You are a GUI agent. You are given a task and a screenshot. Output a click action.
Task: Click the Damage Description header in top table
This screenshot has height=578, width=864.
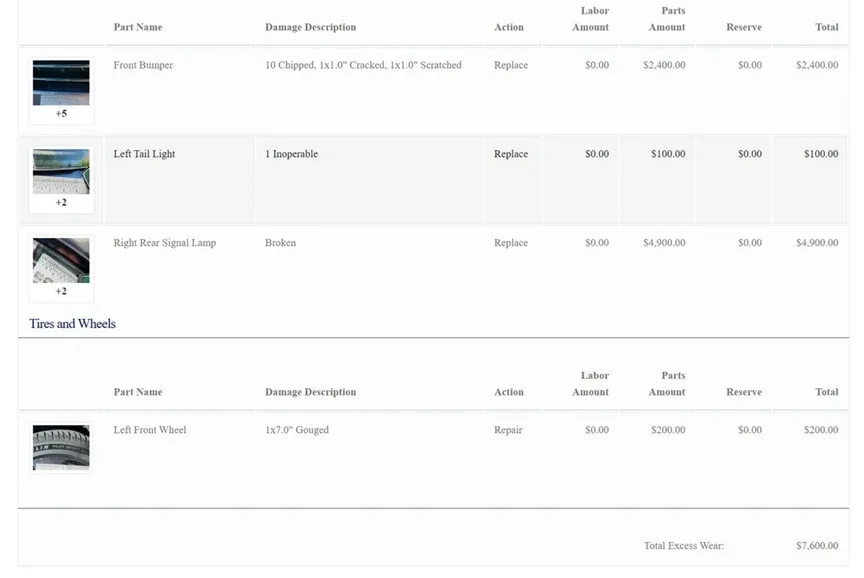310,27
